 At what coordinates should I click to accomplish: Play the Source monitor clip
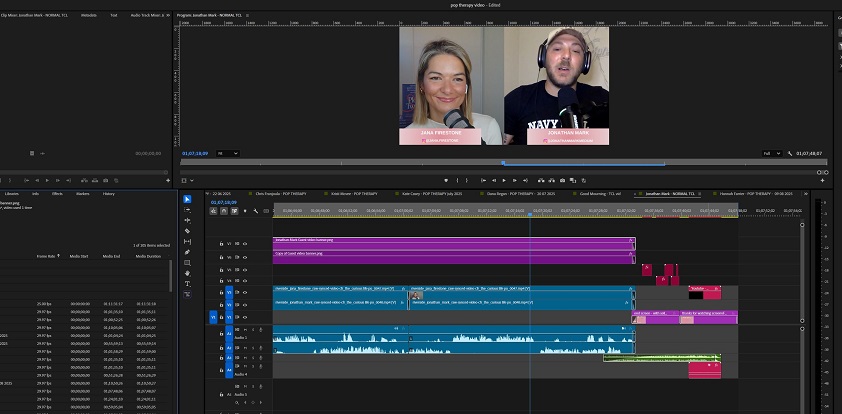tap(47, 180)
